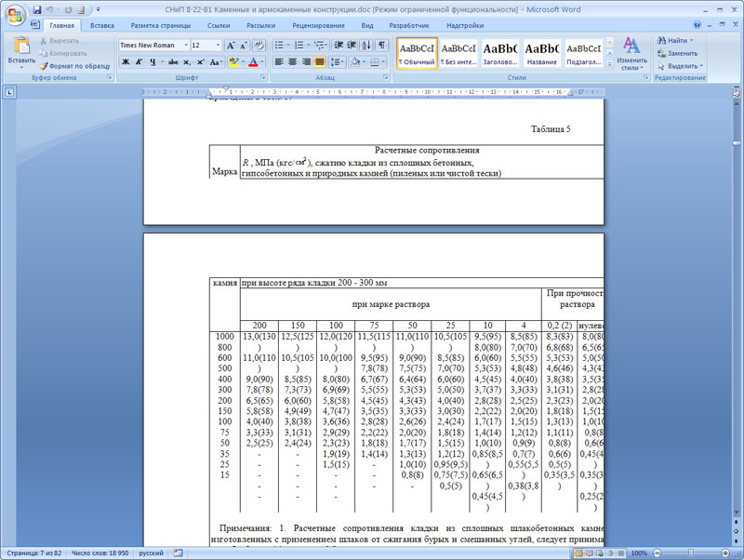Click the tab stop selector left of ruler
Viewport: 744px width, 560px height.
coord(9,92)
